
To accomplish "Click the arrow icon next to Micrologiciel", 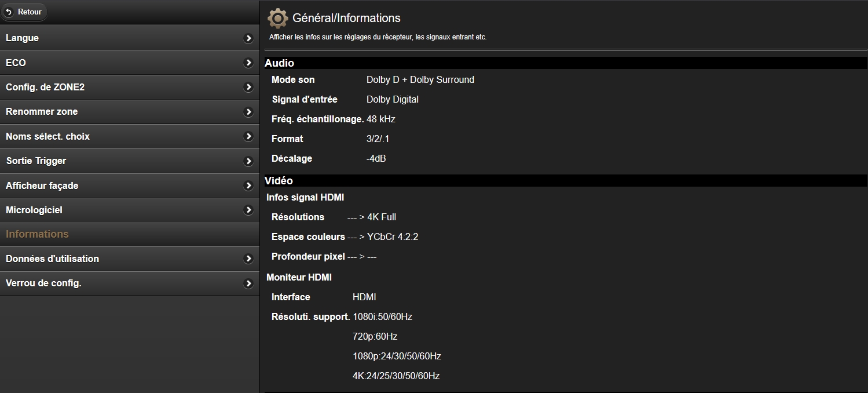I will point(248,210).
